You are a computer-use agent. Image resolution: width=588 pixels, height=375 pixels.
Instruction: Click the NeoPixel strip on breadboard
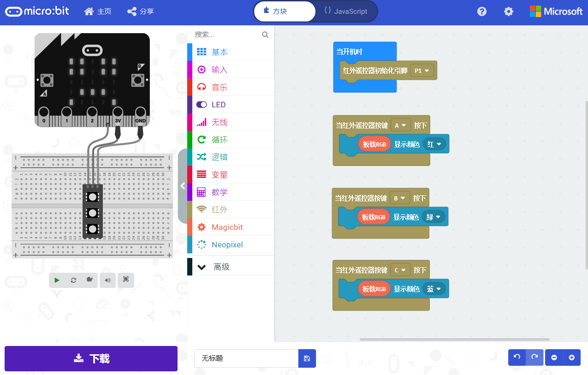pyautogui.click(x=93, y=212)
